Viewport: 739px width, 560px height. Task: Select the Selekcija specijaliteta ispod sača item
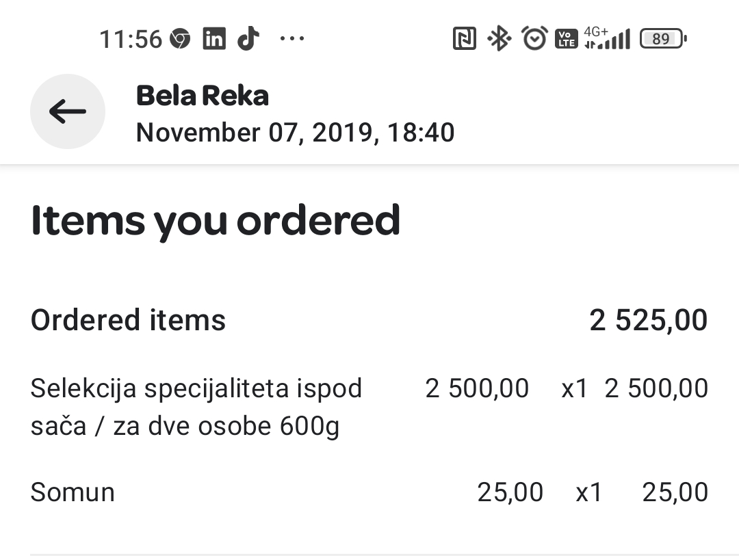[x=196, y=408]
